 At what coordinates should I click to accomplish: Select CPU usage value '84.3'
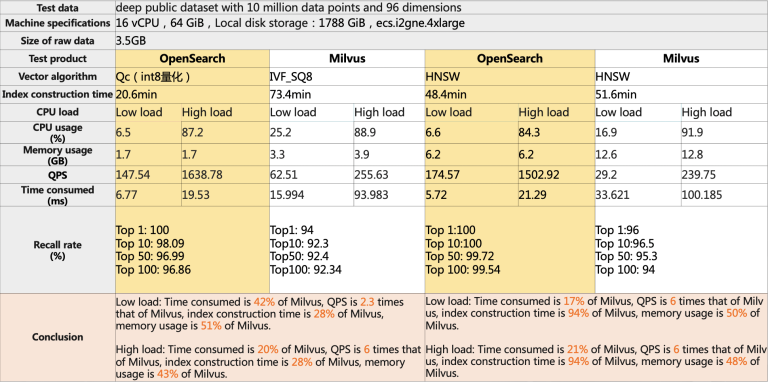click(x=530, y=133)
